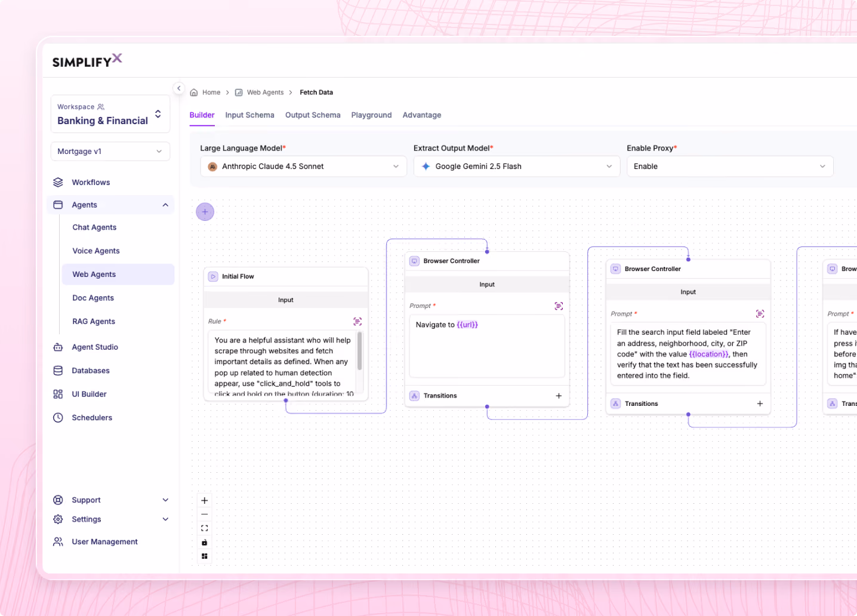Open the Databases page
857x616 pixels.
pos(91,371)
